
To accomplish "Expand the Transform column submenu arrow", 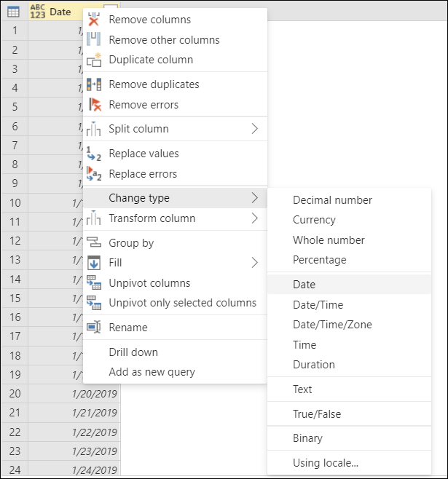I will 255,218.
